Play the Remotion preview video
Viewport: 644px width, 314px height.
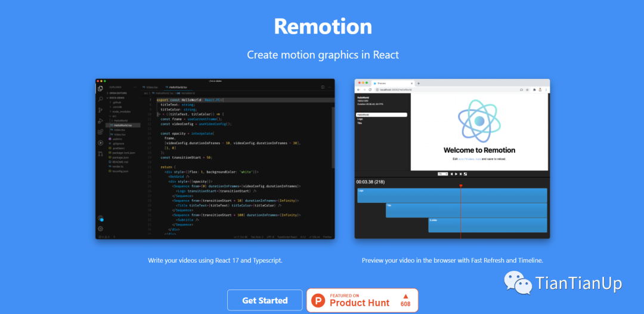(456, 174)
